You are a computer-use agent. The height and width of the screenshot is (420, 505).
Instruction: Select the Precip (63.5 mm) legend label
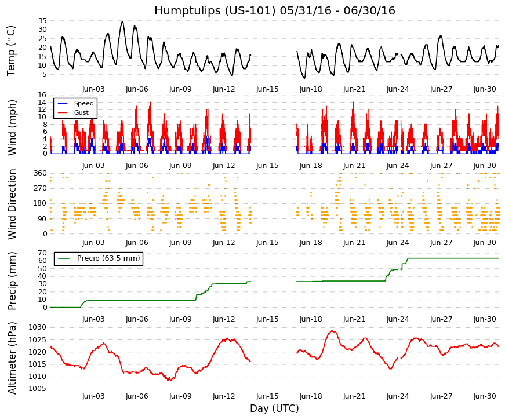(108, 258)
